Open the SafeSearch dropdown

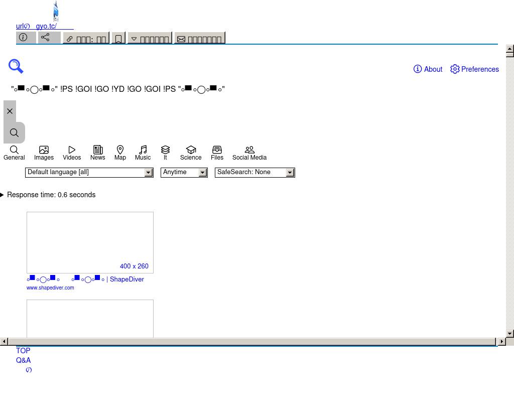point(254,172)
